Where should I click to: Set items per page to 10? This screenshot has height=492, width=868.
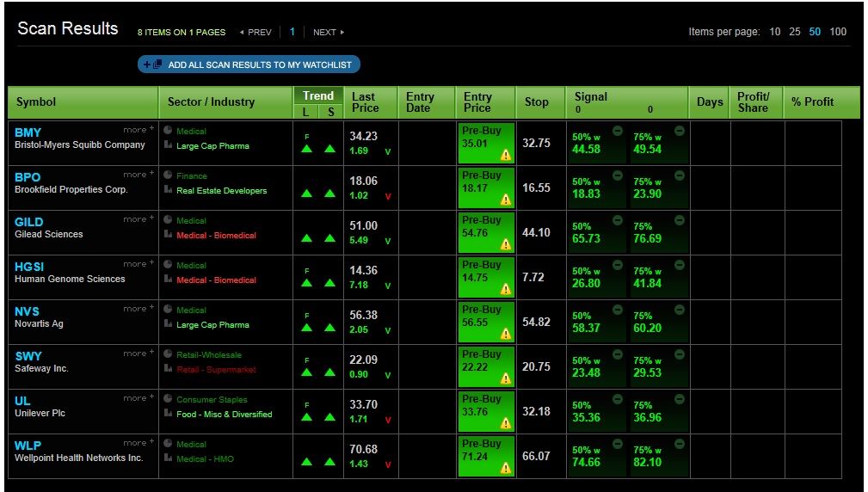(775, 32)
